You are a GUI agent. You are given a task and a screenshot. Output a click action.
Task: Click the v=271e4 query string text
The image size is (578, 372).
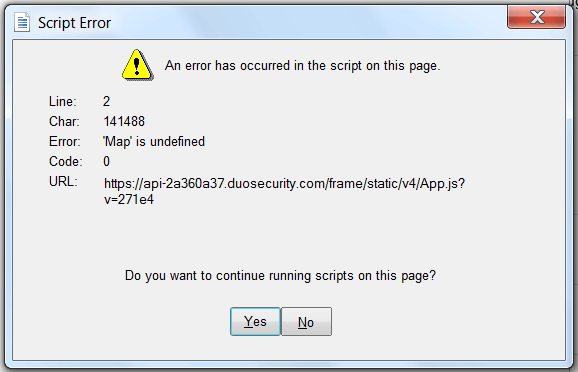coord(129,199)
